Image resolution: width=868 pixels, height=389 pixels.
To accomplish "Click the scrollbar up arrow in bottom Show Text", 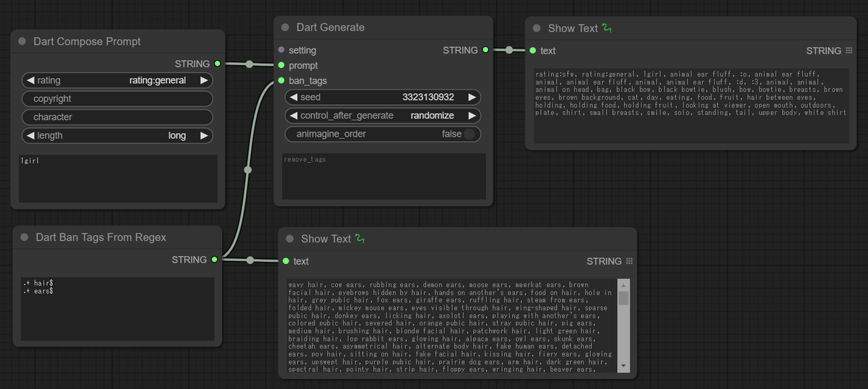I will (624, 285).
